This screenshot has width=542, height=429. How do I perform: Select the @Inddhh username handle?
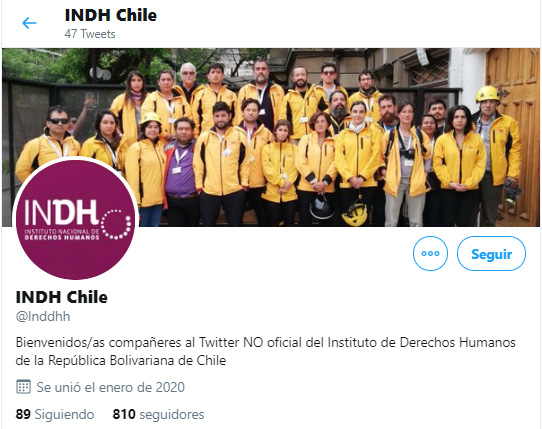(43, 316)
